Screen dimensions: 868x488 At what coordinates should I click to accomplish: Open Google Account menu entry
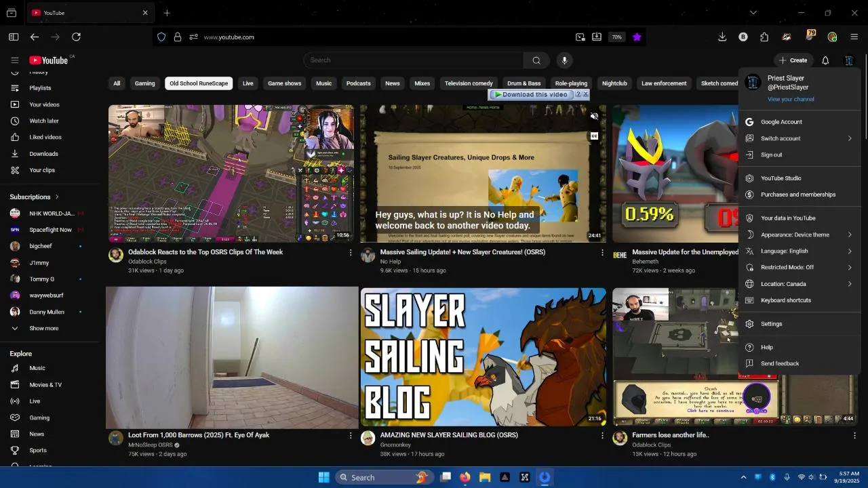799,122
